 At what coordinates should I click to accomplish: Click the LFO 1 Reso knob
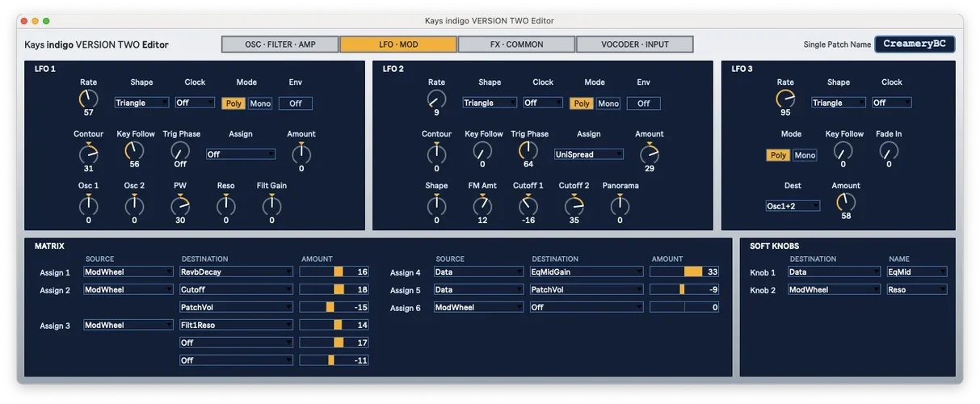pyautogui.click(x=226, y=206)
